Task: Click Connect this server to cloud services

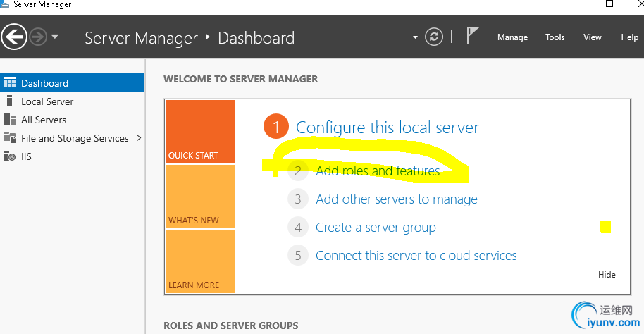Action: click(x=416, y=256)
